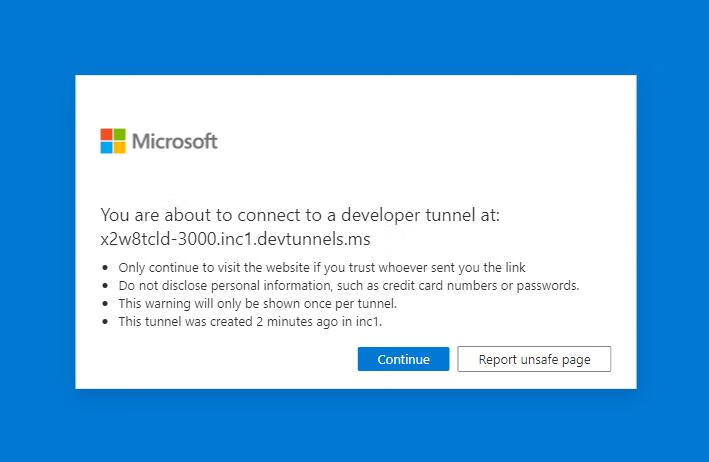Screen dimensions: 709x462
Task: Click the 'Only continue to visit' warning line
Action: [321, 267]
